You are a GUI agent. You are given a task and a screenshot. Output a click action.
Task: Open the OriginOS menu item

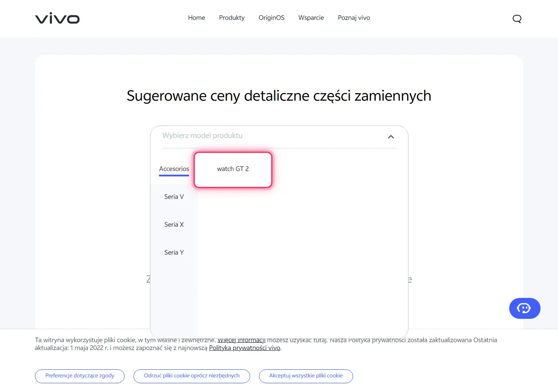[x=272, y=18]
